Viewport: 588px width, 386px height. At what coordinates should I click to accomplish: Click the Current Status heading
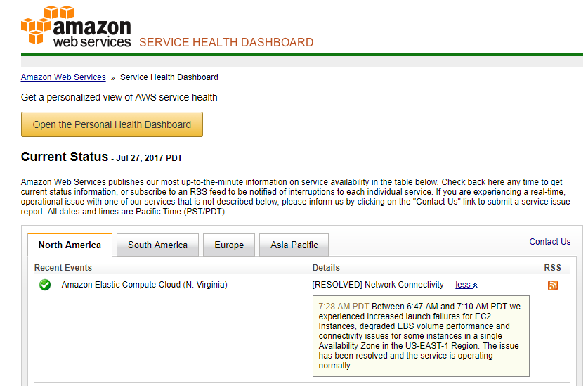(x=64, y=157)
